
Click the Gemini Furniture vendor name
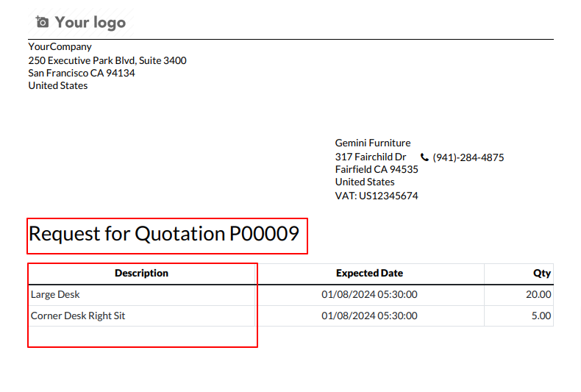point(373,143)
